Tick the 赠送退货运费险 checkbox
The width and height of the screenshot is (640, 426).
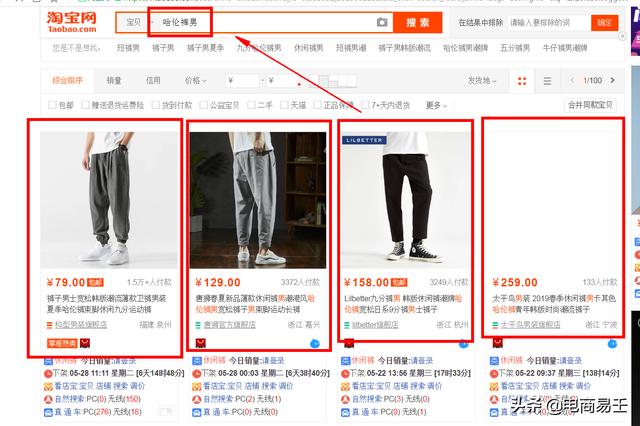coord(85,105)
